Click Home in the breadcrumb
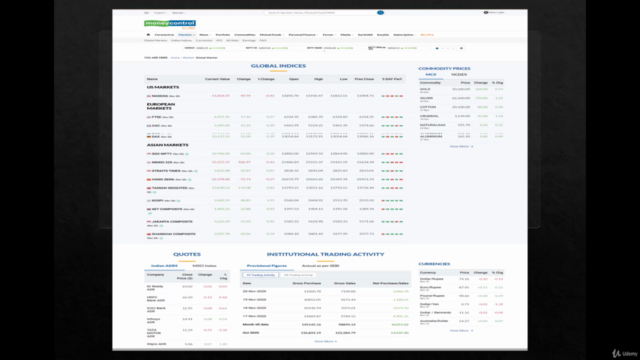The width and height of the screenshot is (640, 360). pyautogui.click(x=175, y=58)
